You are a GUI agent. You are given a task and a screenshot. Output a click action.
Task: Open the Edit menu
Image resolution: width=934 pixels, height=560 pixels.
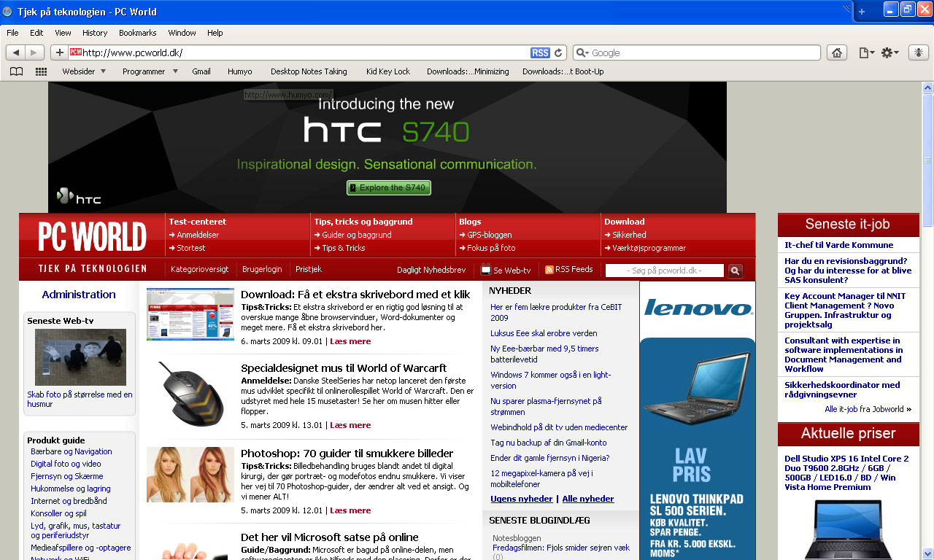(36, 33)
